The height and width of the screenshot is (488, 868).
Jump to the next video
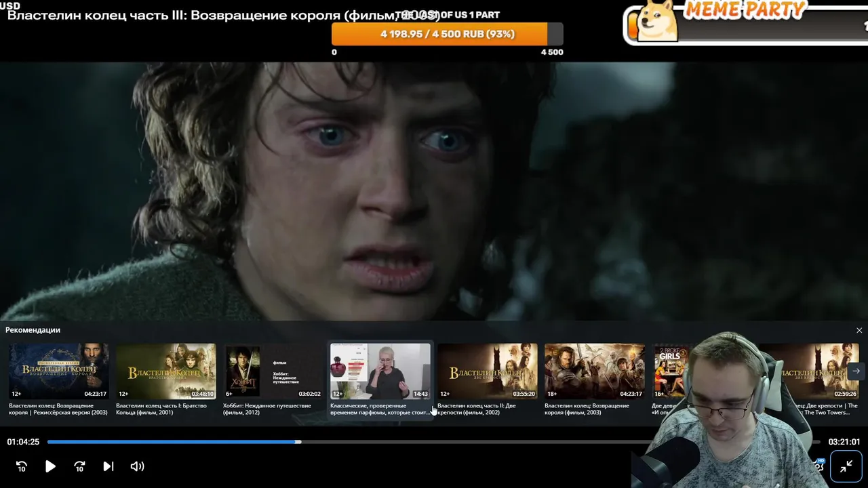(x=108, y=466)
